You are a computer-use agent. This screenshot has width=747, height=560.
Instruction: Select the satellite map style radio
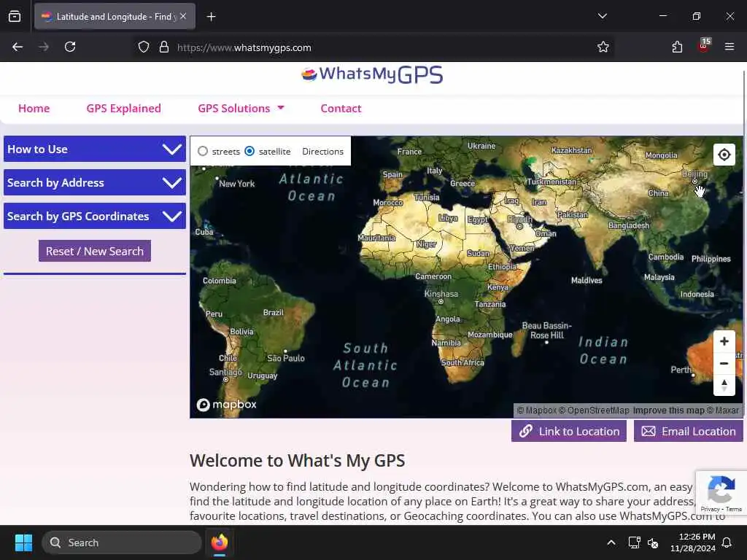tap(249, 151)
